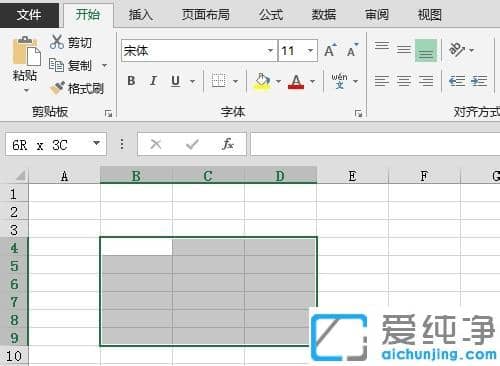Increase font size with large A icon
Viewport: 500px width, 366px height.
click(330, 50)
